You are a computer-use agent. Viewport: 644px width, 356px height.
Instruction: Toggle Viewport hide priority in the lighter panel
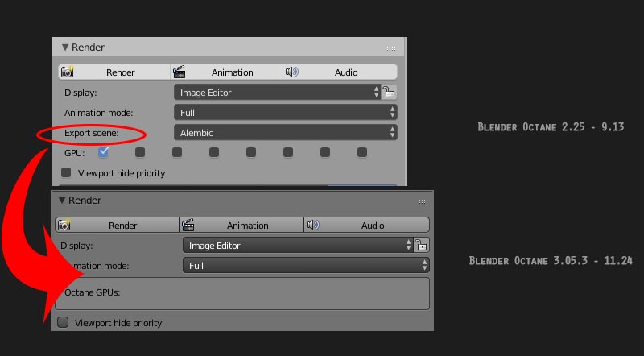tap(66, 172)
